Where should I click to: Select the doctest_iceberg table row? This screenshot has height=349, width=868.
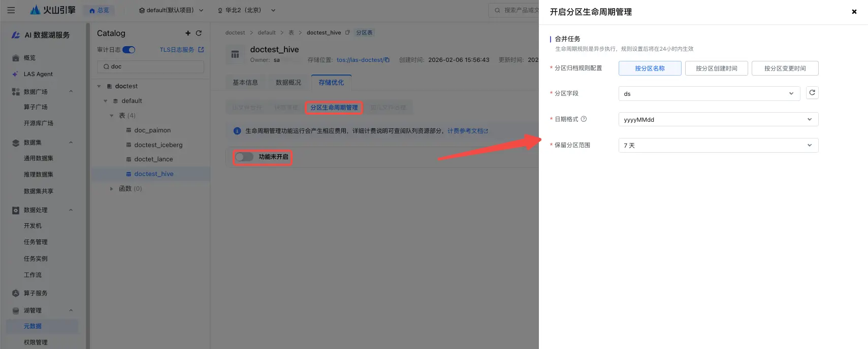151,145
